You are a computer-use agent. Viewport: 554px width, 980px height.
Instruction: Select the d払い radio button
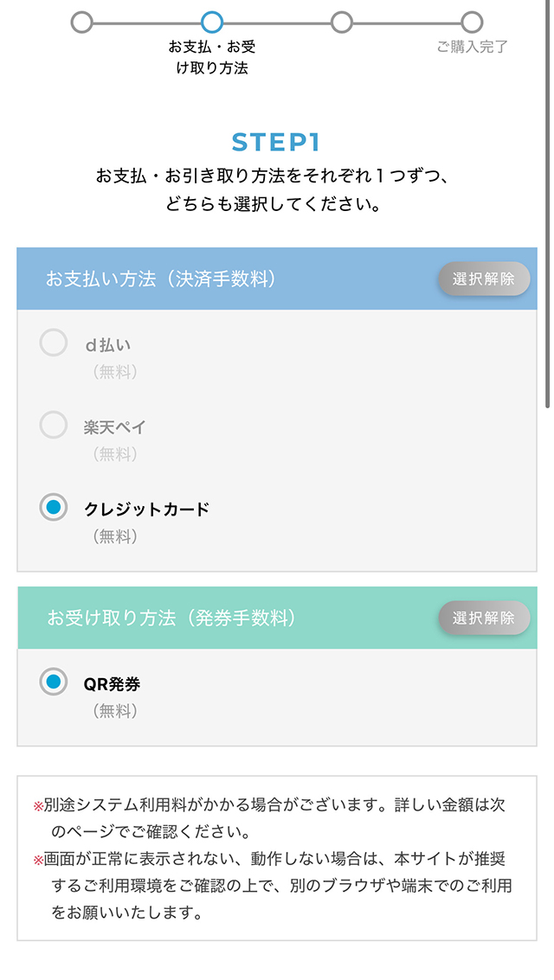coord(54,344)
